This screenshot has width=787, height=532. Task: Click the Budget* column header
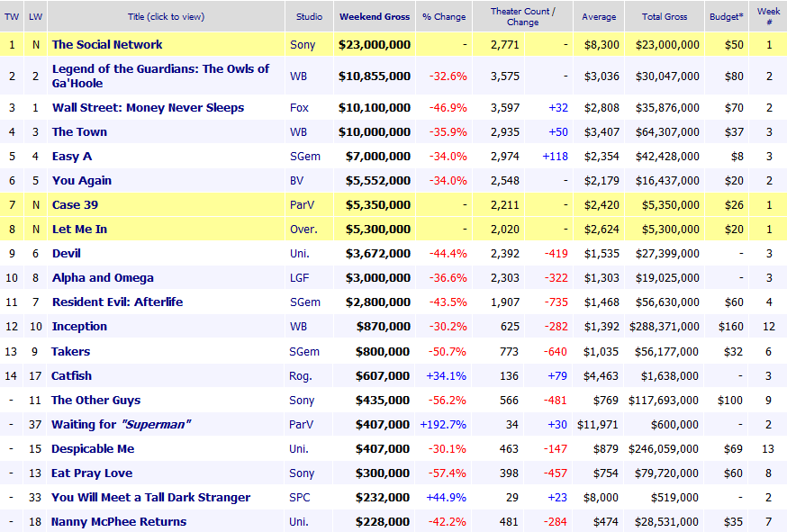727,16
